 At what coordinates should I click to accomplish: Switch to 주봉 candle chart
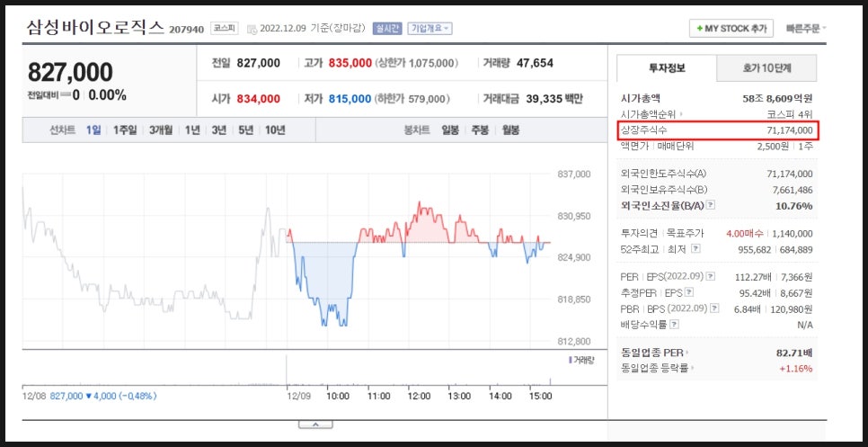(x=480, y=130)
